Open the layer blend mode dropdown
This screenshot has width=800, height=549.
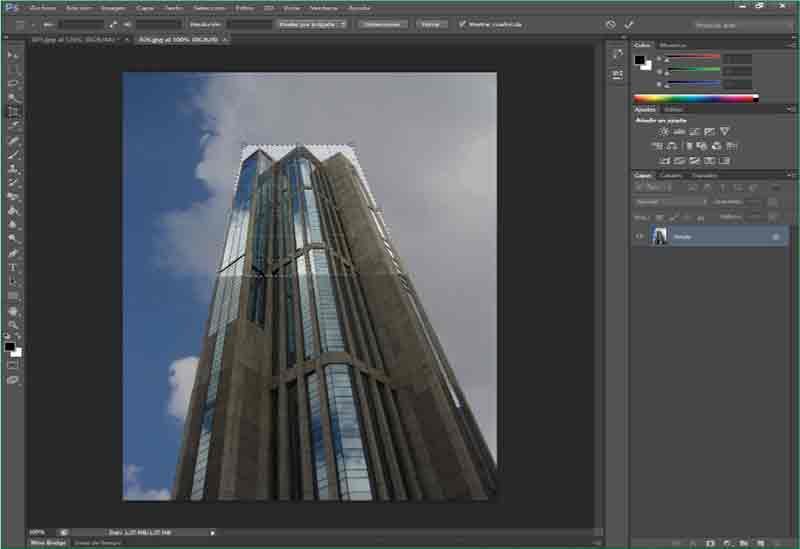[671, 201]
